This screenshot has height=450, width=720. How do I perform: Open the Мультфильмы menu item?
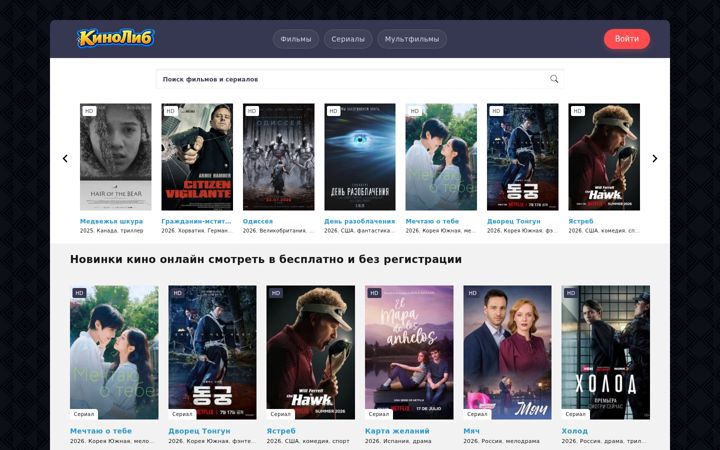coord(412,39)
